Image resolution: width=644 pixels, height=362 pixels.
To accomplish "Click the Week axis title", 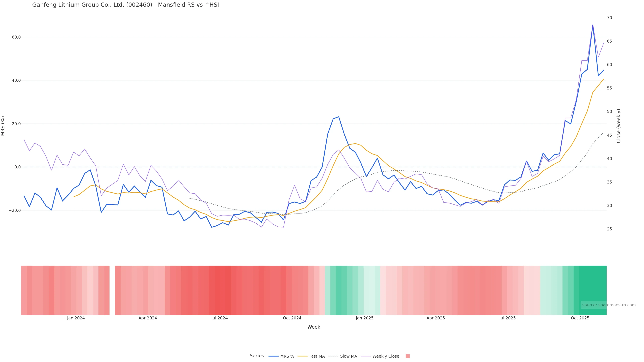I will click(x=313, y=327).
